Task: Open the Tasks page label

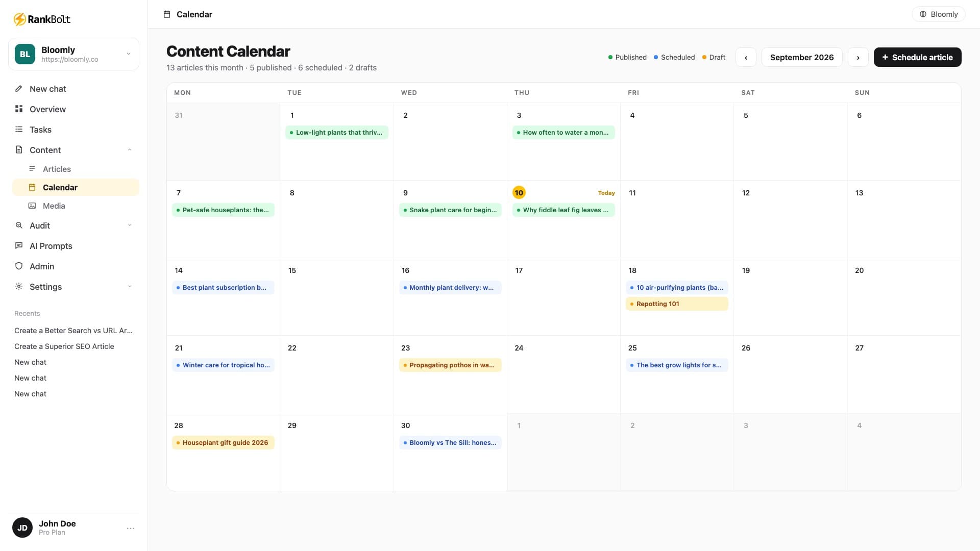Action: point(40,130)
